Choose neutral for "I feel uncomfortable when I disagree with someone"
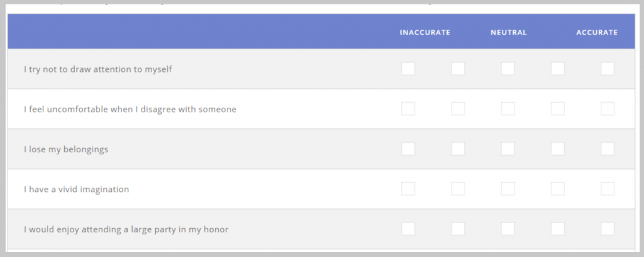The image size is (644, 257). 508,108
